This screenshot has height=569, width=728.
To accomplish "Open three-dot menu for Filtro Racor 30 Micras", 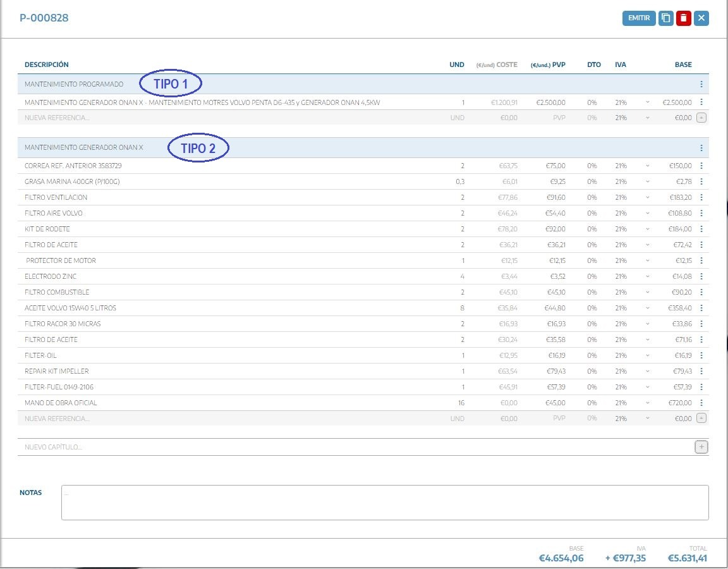I will (701, 324).
